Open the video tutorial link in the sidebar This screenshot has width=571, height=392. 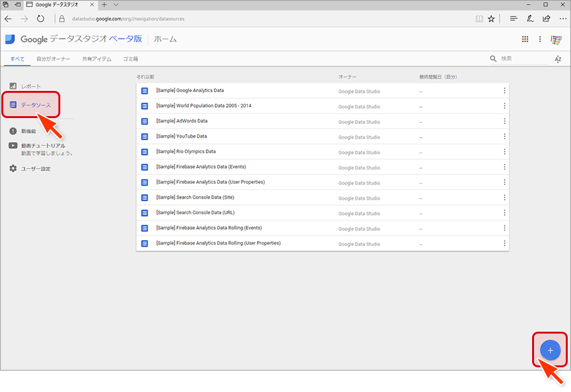[x=40, y=149]
